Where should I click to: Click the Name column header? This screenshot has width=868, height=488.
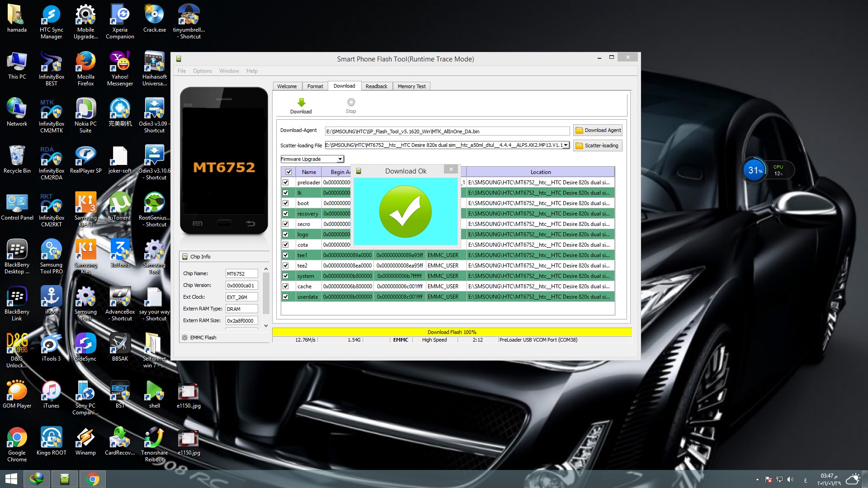coord(309,172)
